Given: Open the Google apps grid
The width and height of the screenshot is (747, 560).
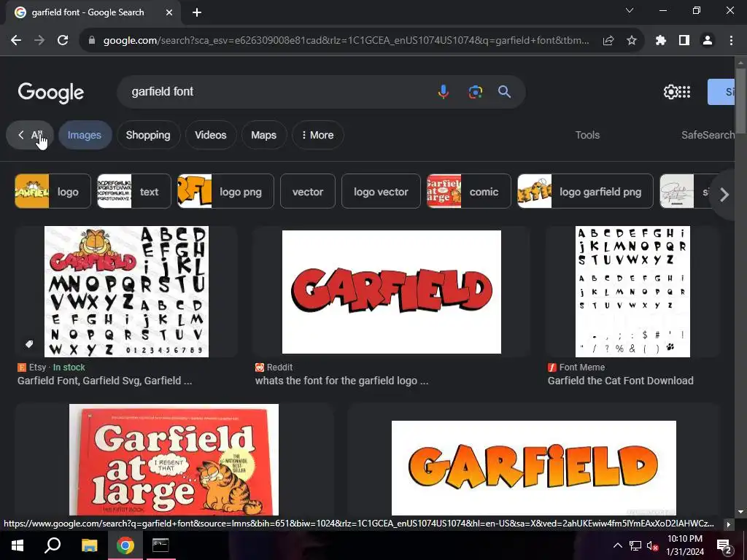Looking at the screenshot, I should click(684, 92).
